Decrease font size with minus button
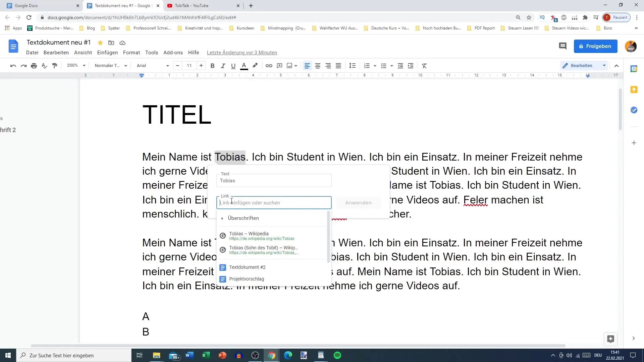644x362 pixels. point(177,66)
